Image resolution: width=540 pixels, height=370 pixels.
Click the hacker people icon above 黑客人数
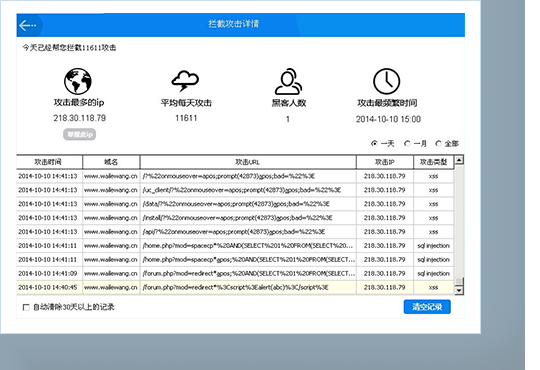pyautogui.click(x=289, y=81)
